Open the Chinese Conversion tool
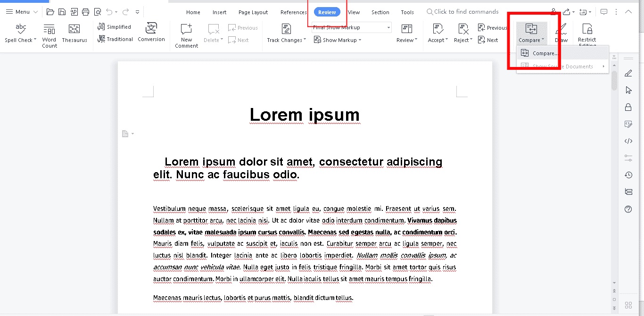The image size is (644, 316). [x=151, y=32]
